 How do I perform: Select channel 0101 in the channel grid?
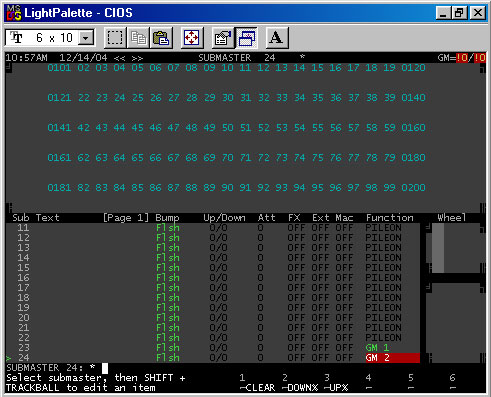coord(59,68)
